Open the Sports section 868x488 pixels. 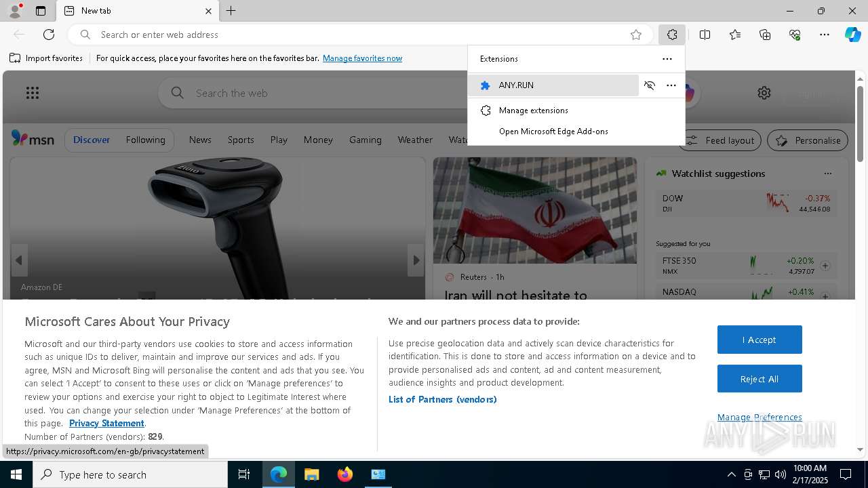[x=241, y=140]
